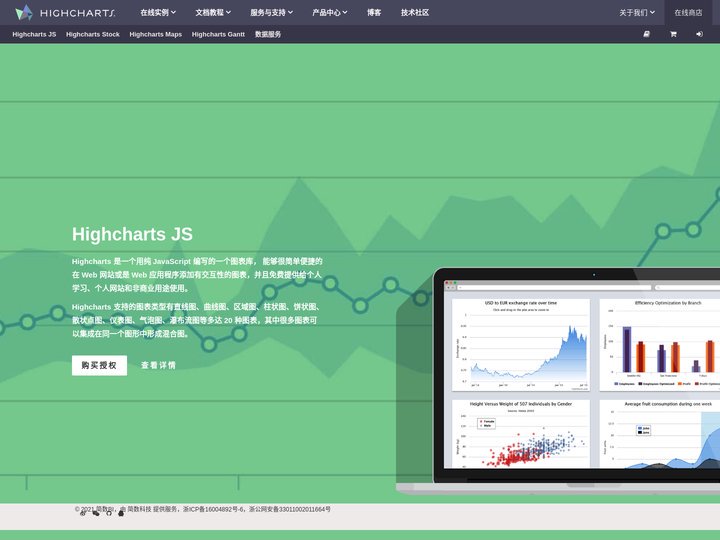Expand the 服务与支持 dropdown menu
The image size is (720, 540).
[271, 12]
